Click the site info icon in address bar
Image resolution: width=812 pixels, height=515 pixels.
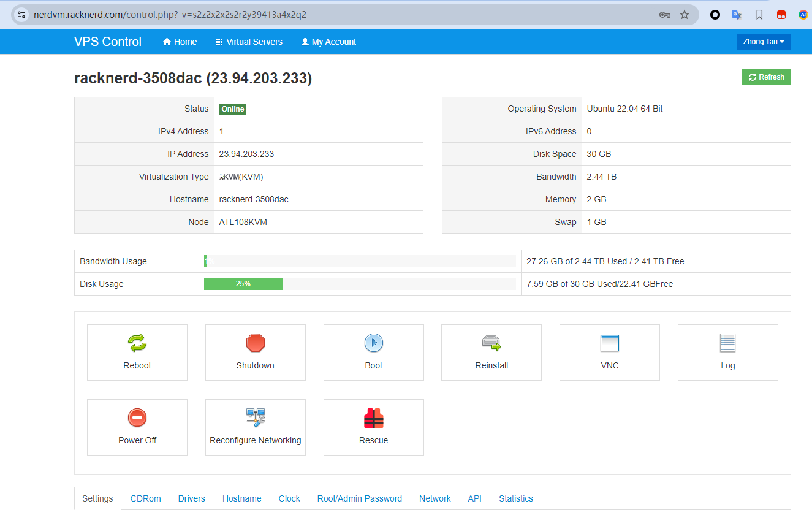coord(21,15)
